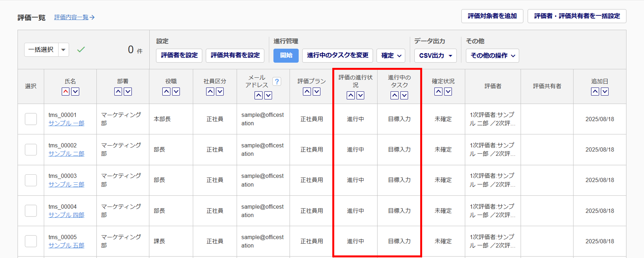Sort 評価の進行状況 column ascending

point(351,96)
